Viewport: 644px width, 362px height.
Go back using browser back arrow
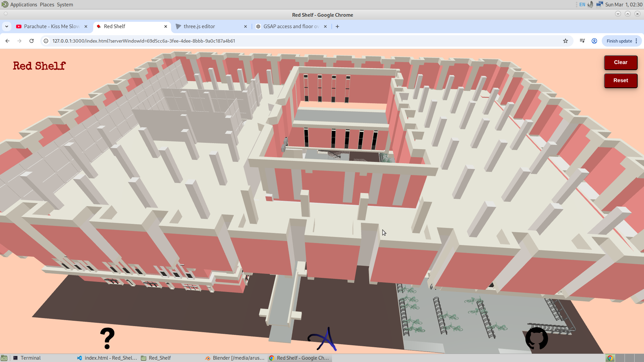pos(7,41)
